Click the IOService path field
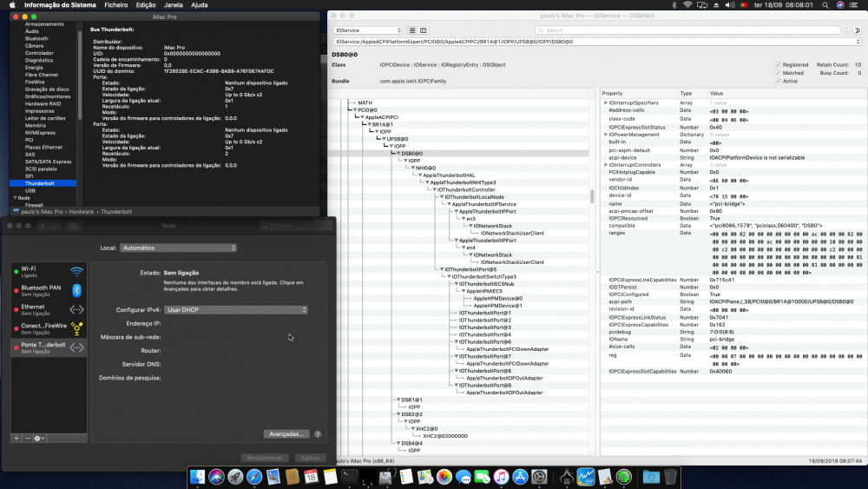 [597, 42]
